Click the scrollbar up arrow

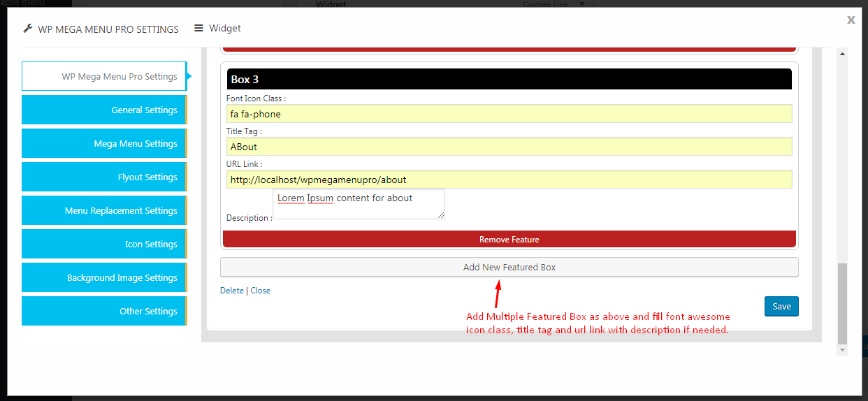(x=842, y=54)
